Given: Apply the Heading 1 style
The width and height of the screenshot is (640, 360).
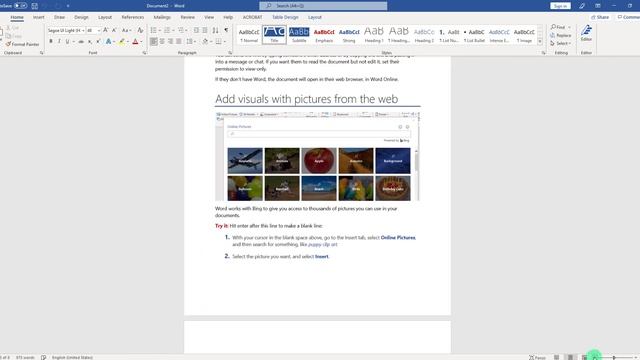Looking at the screenshot, I should click(374, 35).
